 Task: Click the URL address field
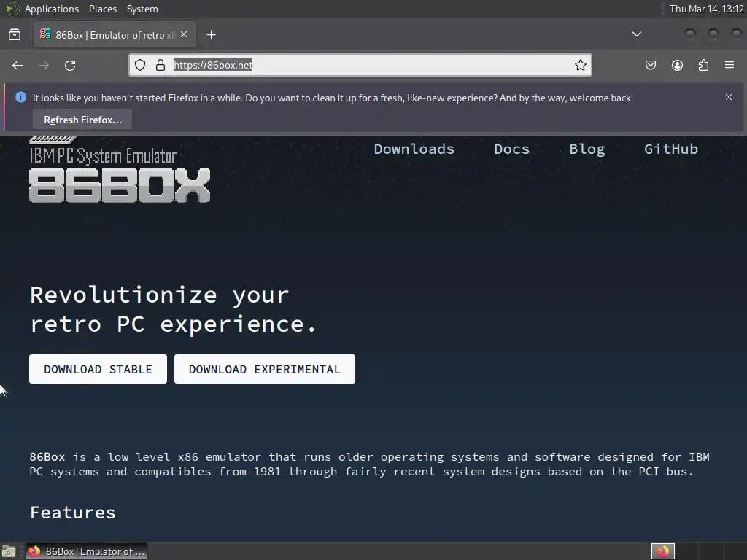pos(360,65)
